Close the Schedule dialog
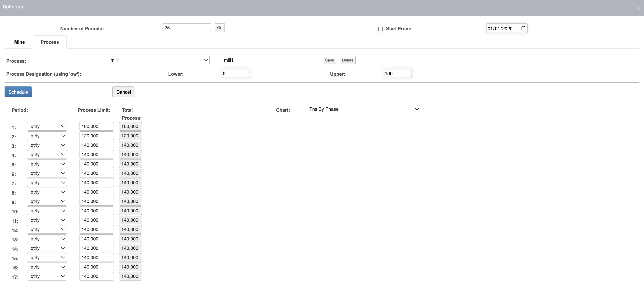Viewport: 644px width, 281px height. pos(638,8)
